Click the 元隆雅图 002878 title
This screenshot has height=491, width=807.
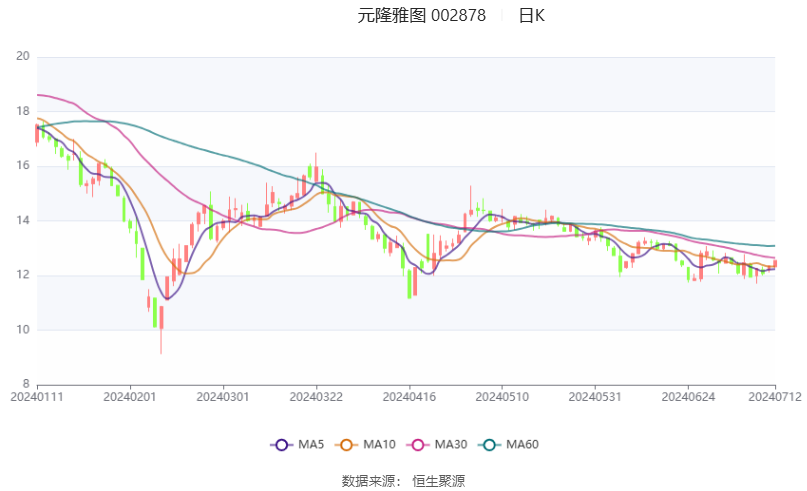point(422,15)
